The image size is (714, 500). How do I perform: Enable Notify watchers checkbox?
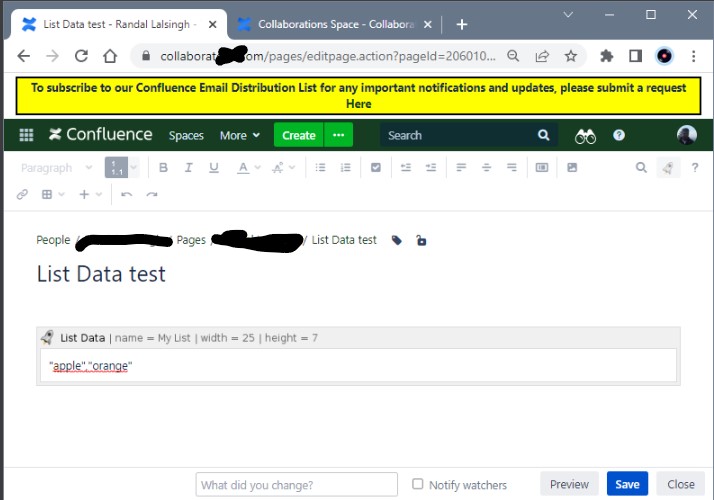(418, 484)
